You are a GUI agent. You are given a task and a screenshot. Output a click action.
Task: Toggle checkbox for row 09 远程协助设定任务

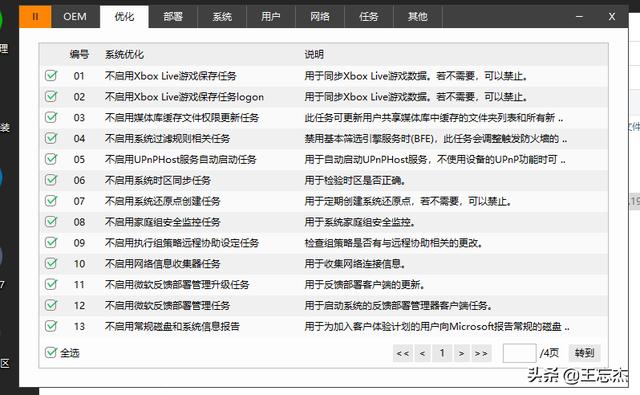51,242
